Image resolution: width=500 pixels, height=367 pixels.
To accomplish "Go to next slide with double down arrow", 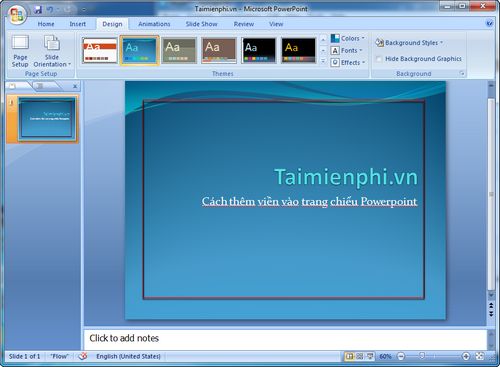I will (x=491, y=313).
